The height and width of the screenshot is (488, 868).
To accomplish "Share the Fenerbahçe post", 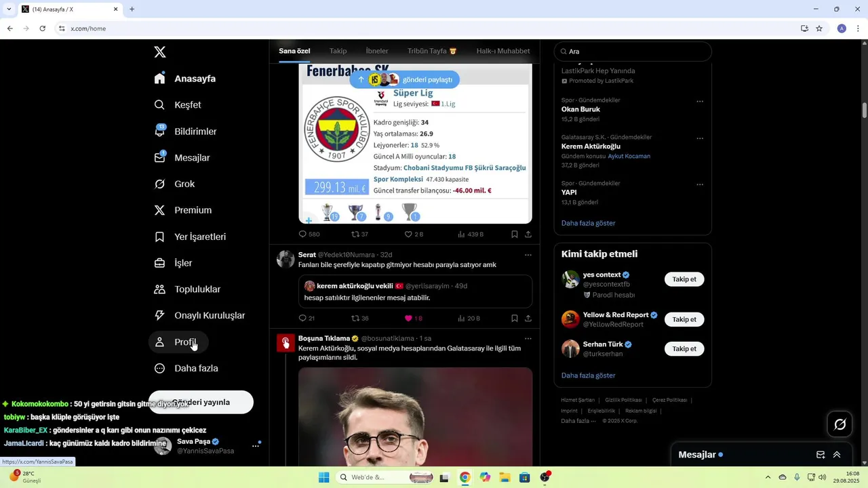I will [x=528, y=235].
